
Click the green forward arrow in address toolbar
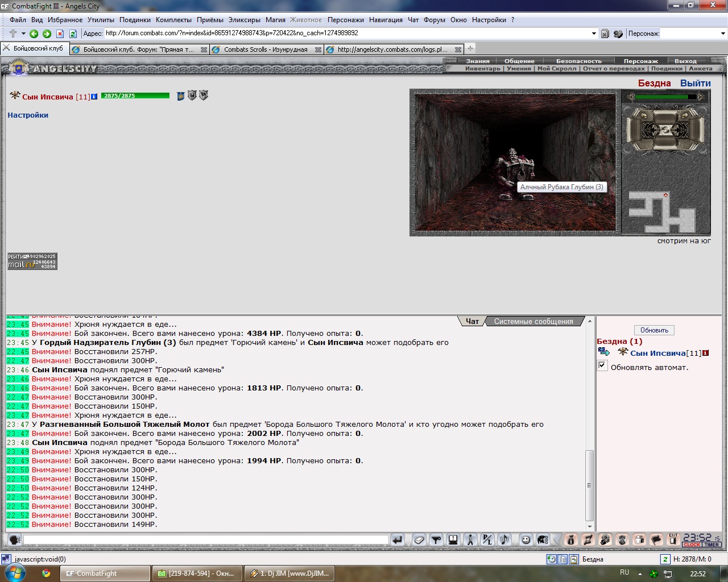click(x=47, y=34)
